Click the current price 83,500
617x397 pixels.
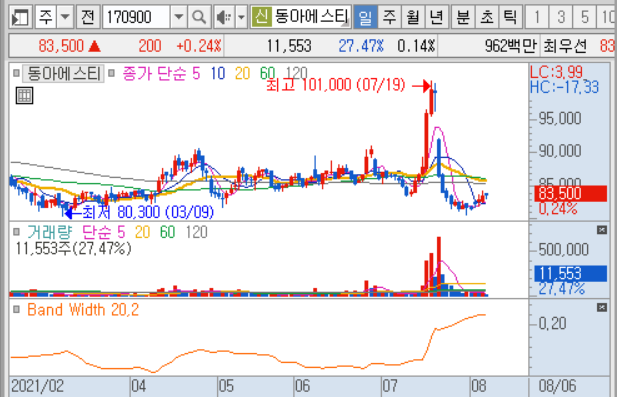pyautogui.click(x=61, y=46)
